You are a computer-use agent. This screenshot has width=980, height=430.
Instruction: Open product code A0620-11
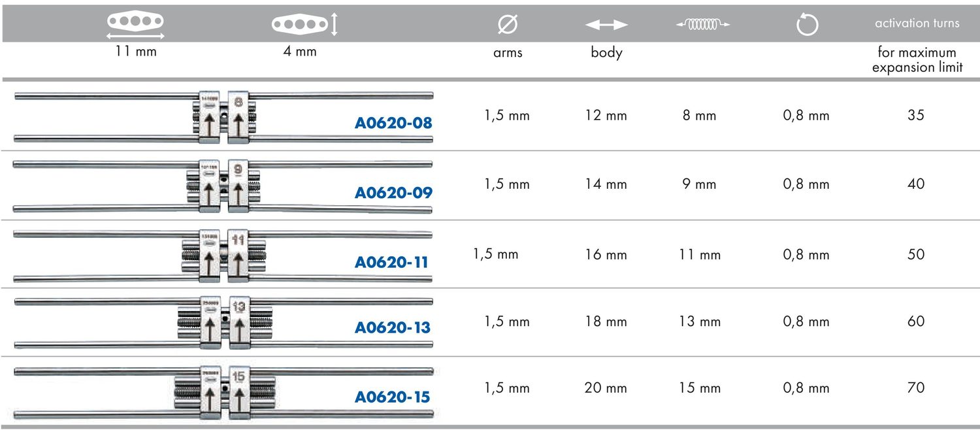(391, 262)
